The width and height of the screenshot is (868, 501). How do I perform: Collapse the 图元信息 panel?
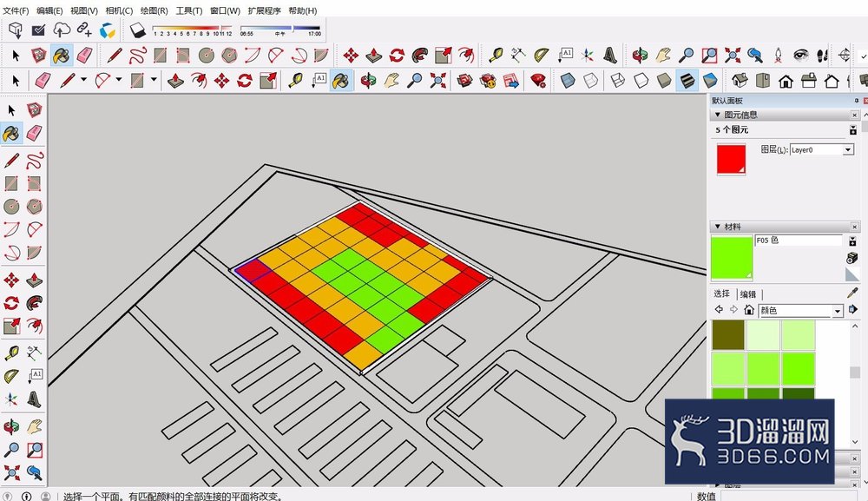[x=718, y=115]
